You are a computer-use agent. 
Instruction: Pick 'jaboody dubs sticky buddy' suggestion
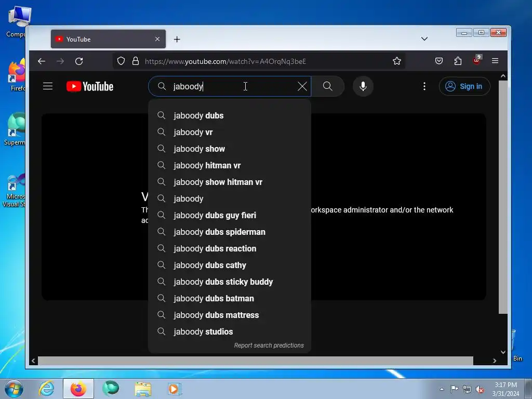pyautogui.click(x=230, y=282)
